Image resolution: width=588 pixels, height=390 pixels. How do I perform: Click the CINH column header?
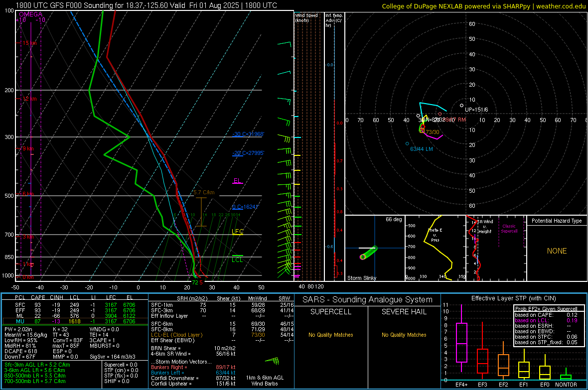click(x=57, y=297)
